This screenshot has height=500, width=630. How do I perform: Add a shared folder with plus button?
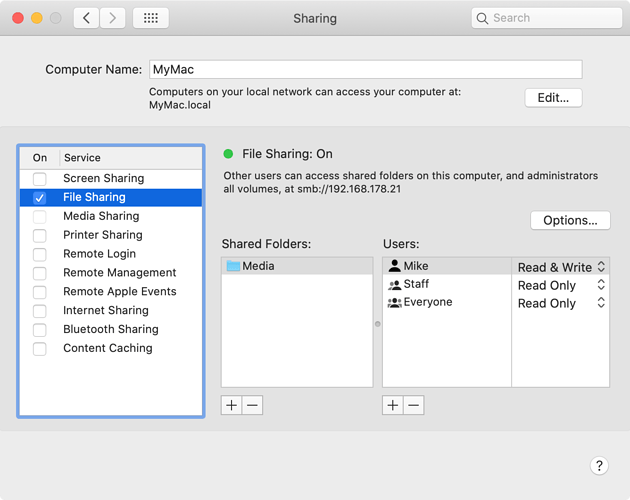[x=232, y=405]
